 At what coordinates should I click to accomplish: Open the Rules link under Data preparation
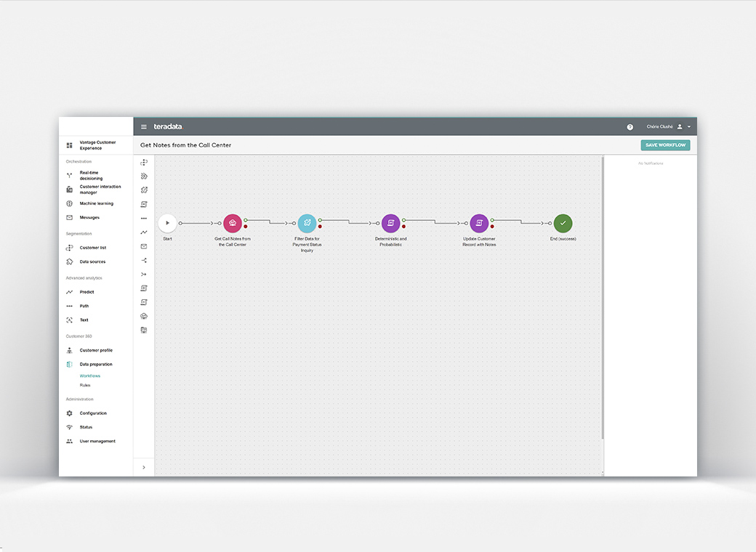(85, 385)
